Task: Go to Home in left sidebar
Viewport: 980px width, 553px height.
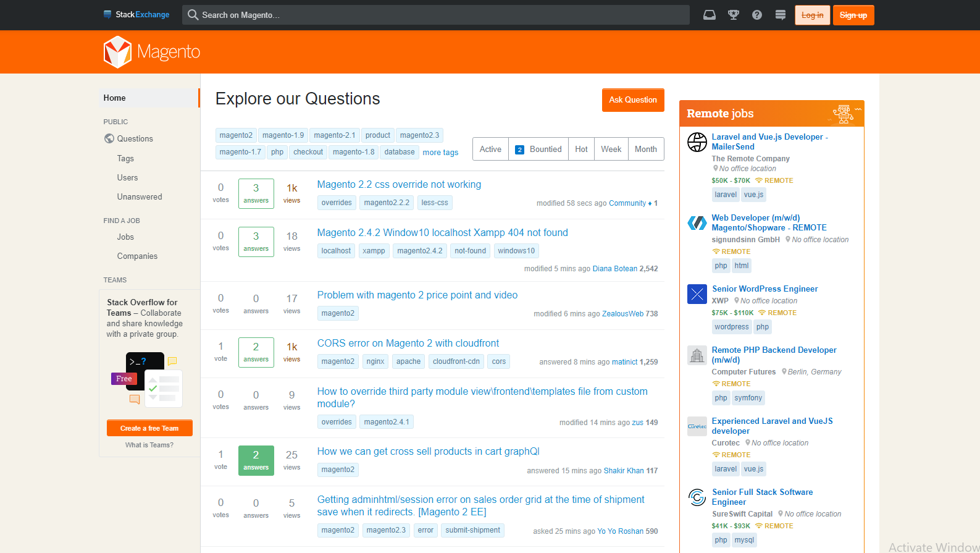Action: 149,98
